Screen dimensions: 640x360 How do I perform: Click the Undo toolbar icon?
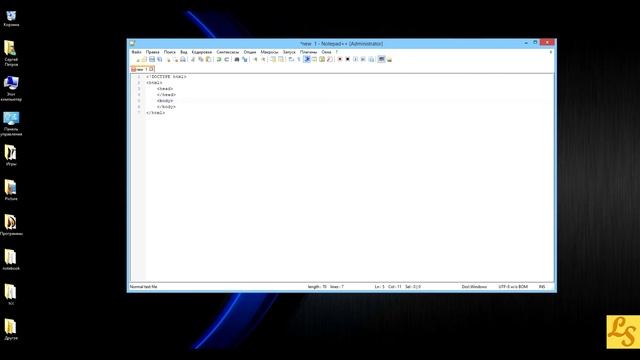tap(219, 60)
